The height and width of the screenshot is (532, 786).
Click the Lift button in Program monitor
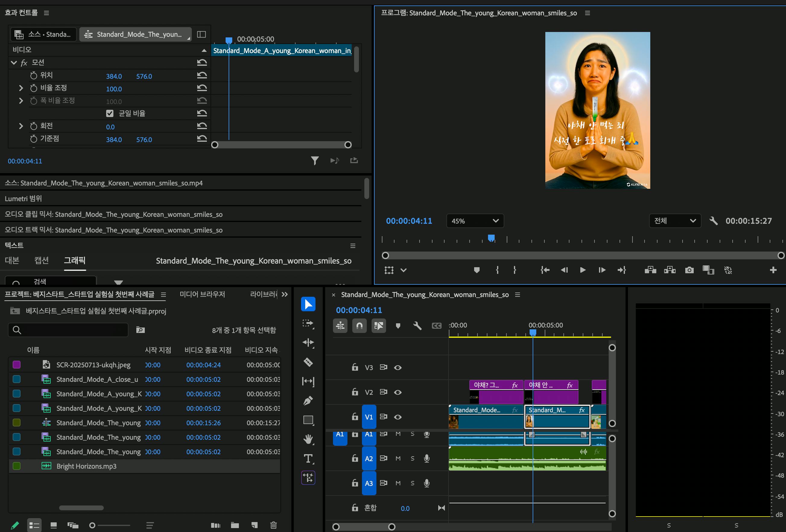coord(650,270)
